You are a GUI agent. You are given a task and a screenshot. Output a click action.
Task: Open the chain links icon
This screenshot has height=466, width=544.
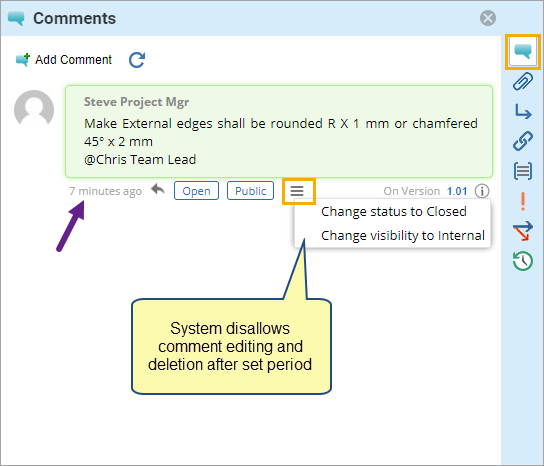522,141
